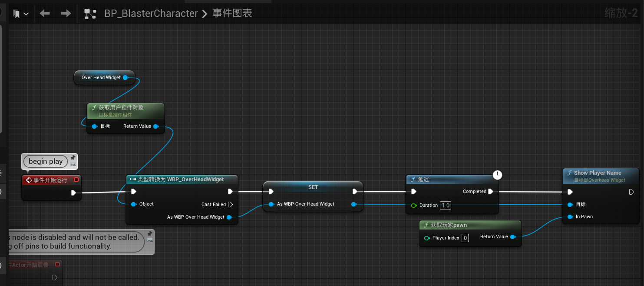This screenshot has height=286, width=644.
Task: Select BP_BlasterCharacter in the breadcrumb
Action: click(151, 13)
